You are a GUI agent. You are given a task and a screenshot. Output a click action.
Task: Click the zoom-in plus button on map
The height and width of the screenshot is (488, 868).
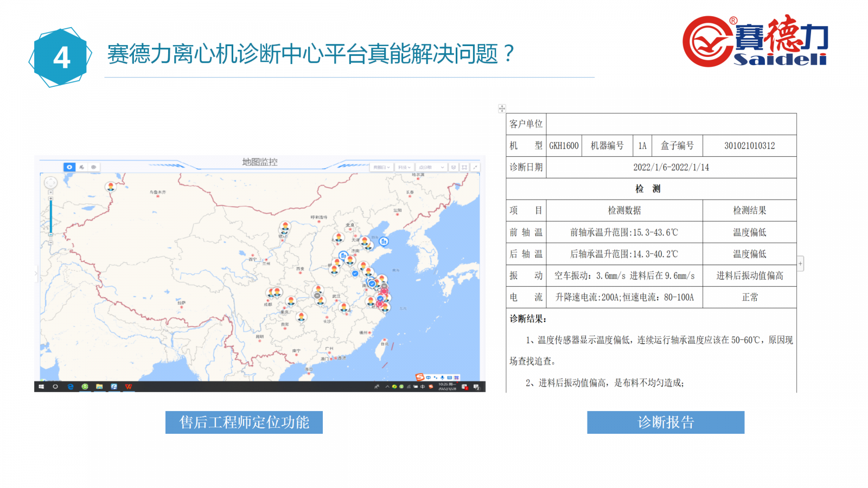point(50,198)
